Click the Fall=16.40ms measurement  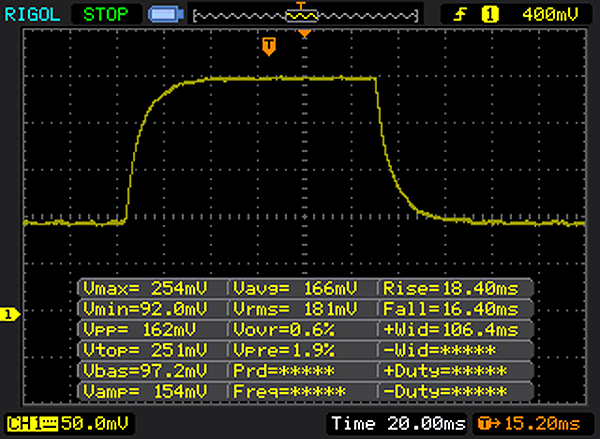click(x=451, y=309)
